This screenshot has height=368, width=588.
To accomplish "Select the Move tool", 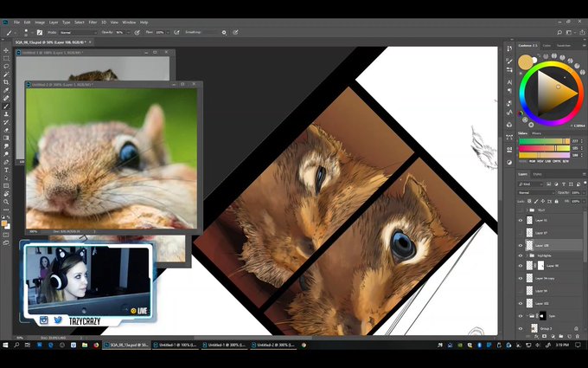I will (x=6, y=50).
